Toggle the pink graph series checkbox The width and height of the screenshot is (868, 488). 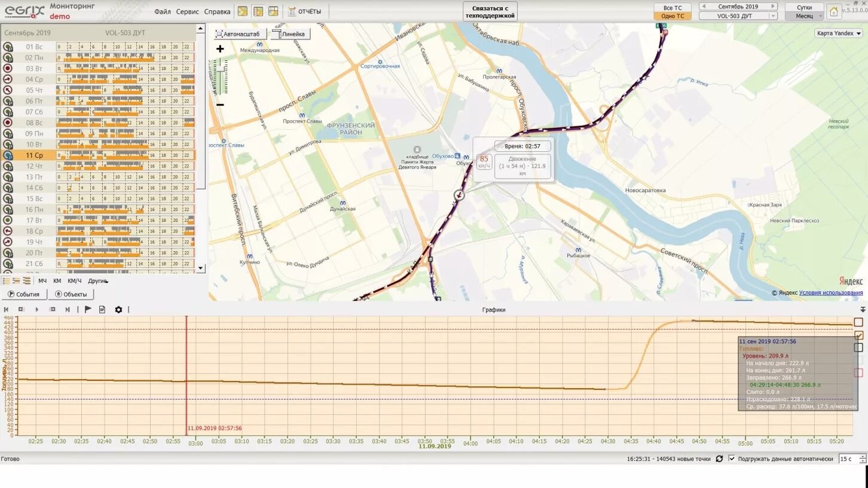tap(859, 373)
